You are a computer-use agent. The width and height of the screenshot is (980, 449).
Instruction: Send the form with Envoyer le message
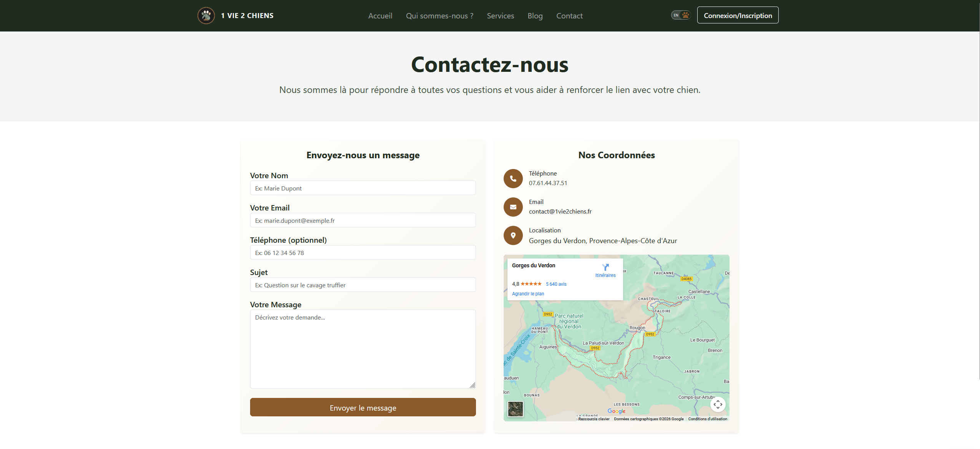click(363, 407)
